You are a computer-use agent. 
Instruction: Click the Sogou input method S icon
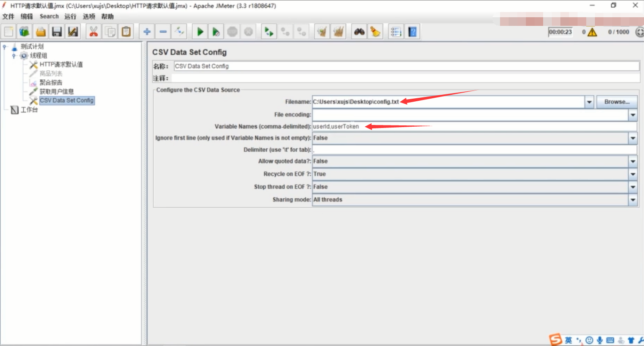[556, 340]
